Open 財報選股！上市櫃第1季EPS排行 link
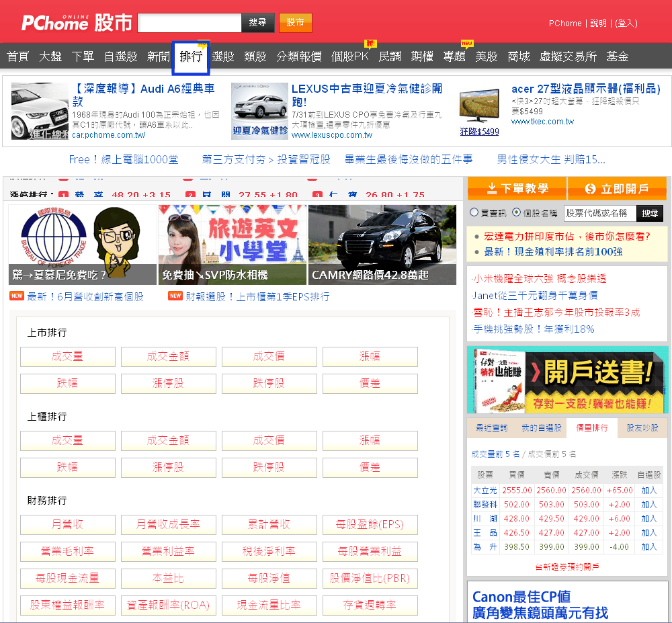The height and width of the screenshot is (623, 672). [257, 296]
